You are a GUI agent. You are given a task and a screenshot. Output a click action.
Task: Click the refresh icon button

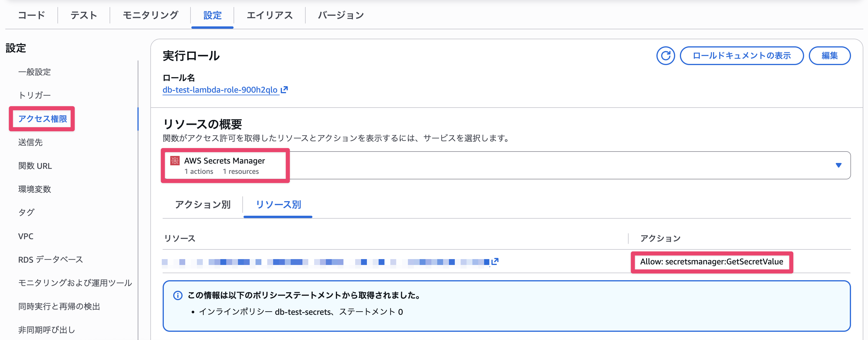pos(665,56)
